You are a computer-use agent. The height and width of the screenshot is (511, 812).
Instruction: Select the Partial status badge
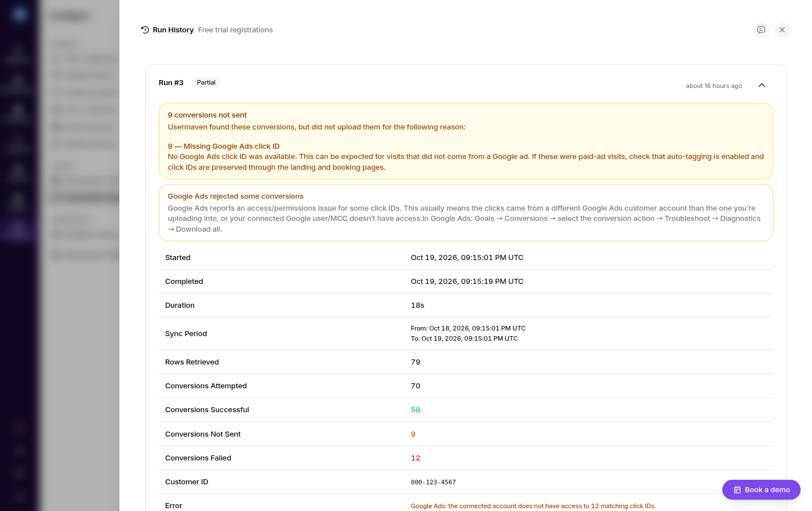206,83
